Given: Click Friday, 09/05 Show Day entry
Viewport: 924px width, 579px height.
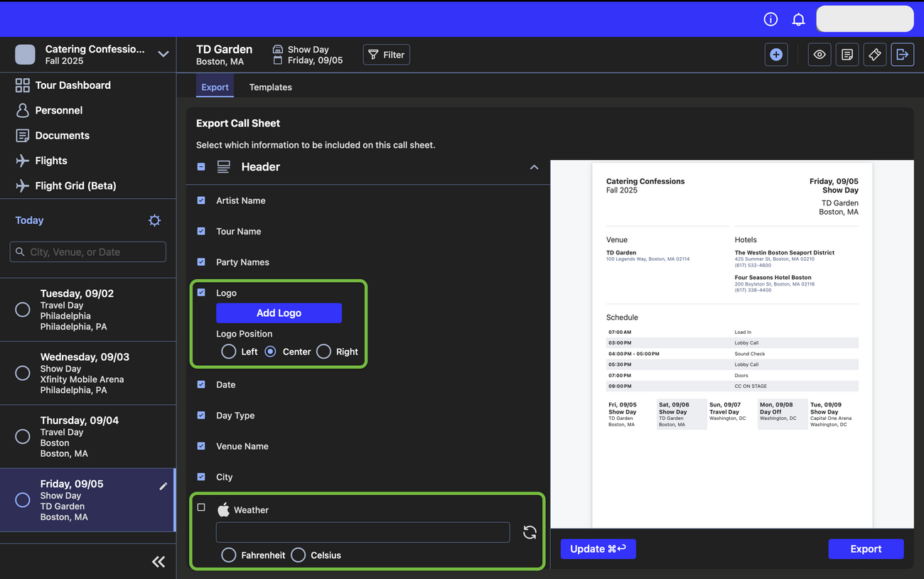Looking at the screenshot, I should tap(87, 500).
